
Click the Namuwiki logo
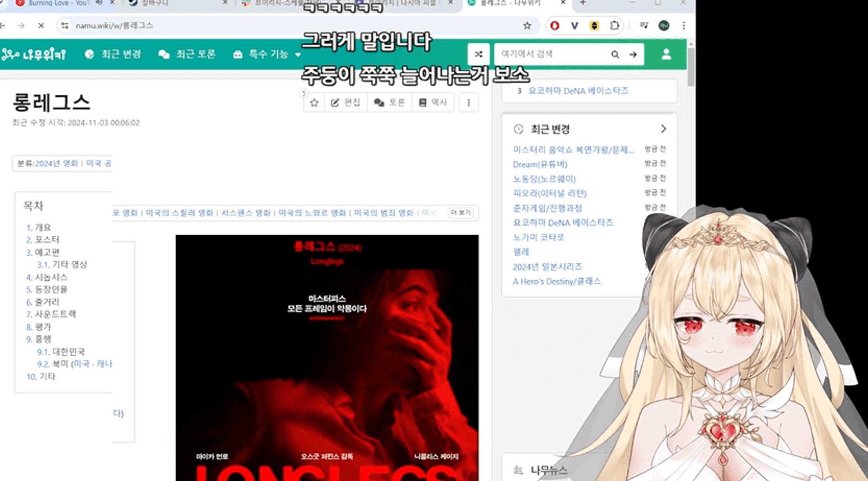[x=34, y=54]
